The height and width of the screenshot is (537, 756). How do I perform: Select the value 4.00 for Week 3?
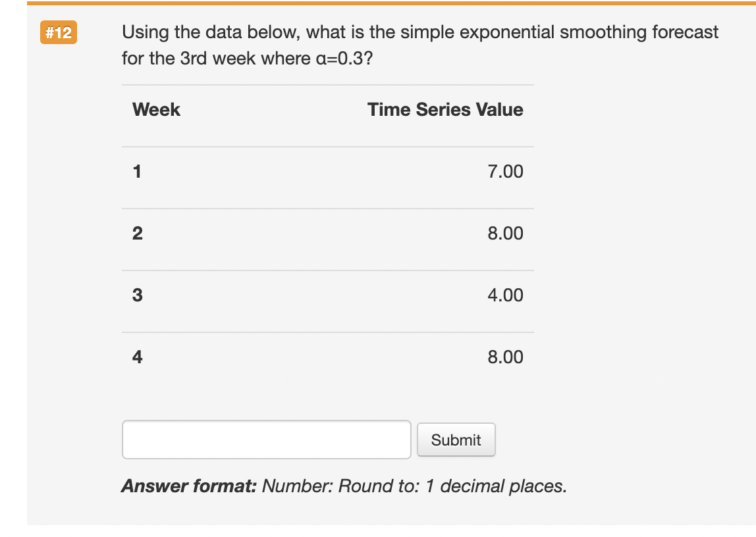click(x=506, y=295)
